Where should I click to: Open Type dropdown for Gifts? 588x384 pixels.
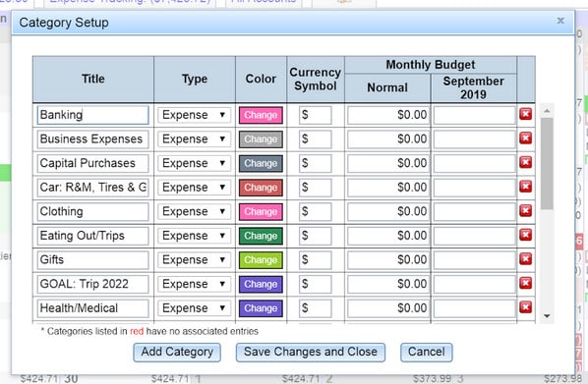[x=194, y=260]
